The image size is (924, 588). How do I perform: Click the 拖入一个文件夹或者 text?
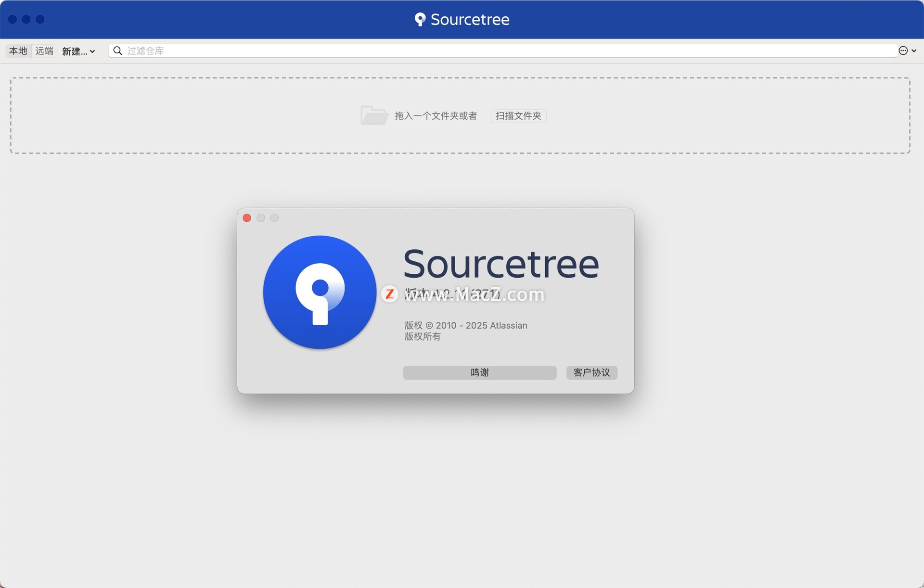click(x=436, y=116)
